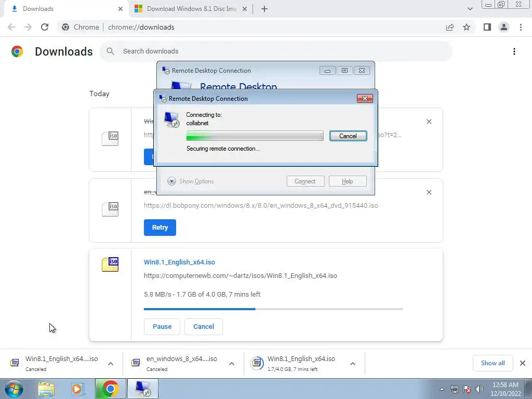The height and width of the screenshot is (399, 532).
Task: Reload the downloads page
Action: click(x=45, y=27)
